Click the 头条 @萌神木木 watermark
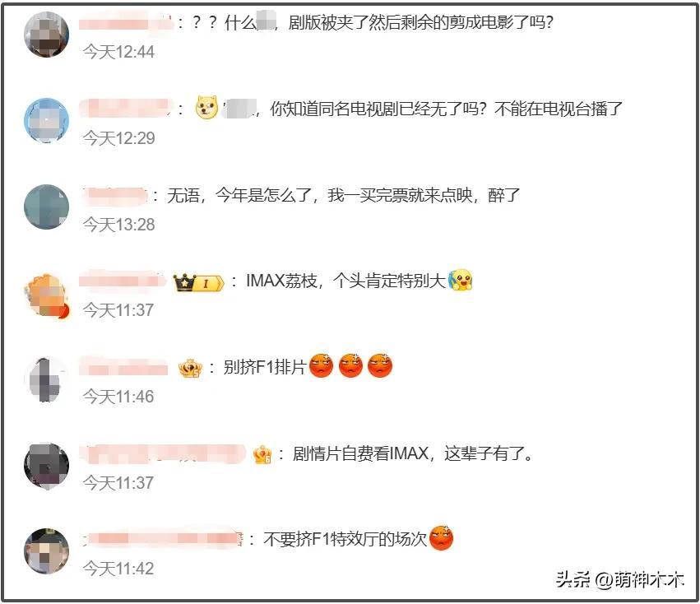Image resolution: width=700 pixels, height=604 pixels. tap(619, 579)
